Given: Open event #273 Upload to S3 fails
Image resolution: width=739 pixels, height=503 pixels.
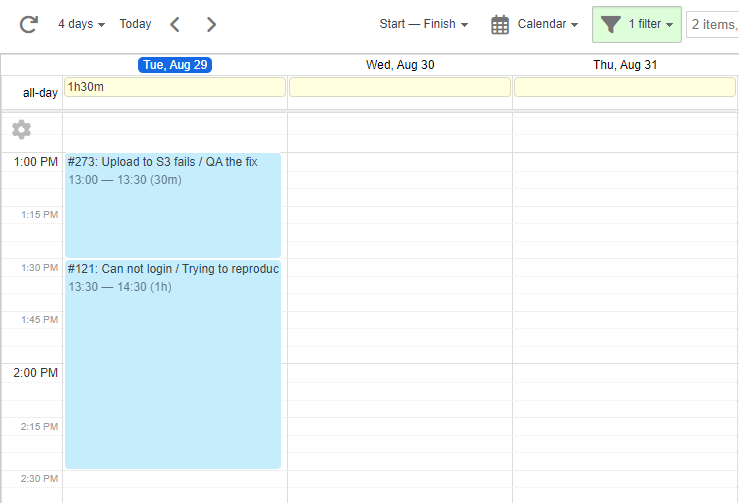Looking at the screenshot, I should tap(173, 205).
